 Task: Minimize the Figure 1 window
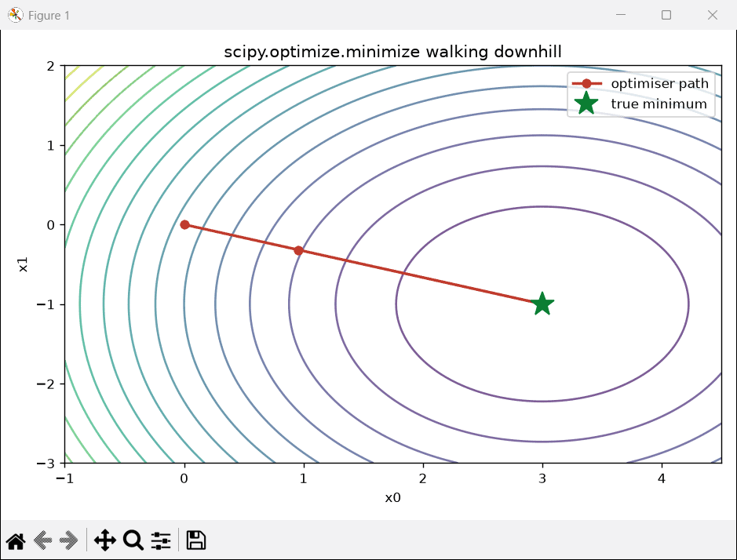(620, 15)
